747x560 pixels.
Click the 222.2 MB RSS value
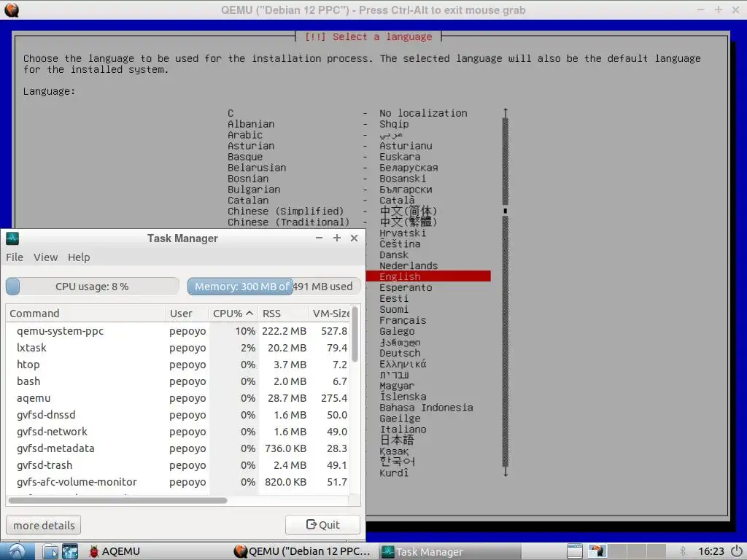click(x=284, y=331)
